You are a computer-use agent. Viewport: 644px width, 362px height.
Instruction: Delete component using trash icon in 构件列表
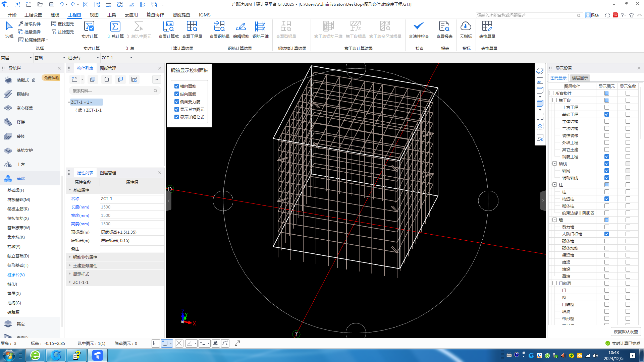tap(107, 79)
